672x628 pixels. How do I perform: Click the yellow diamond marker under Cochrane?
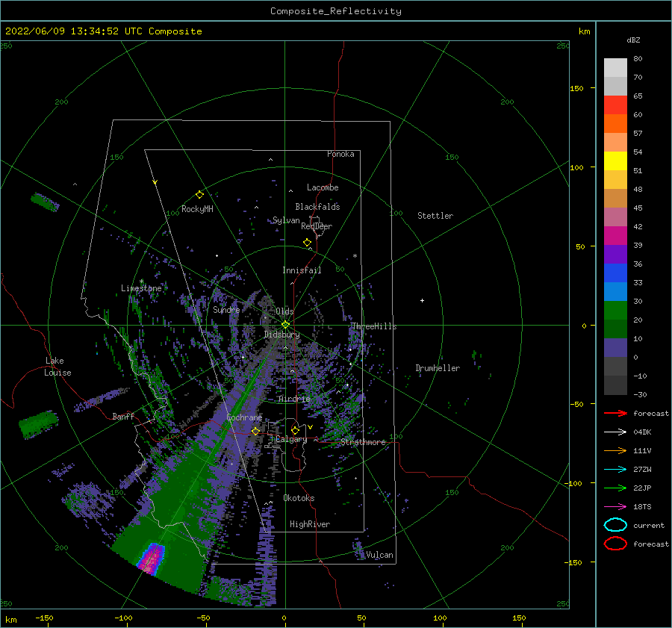(255, 432)
